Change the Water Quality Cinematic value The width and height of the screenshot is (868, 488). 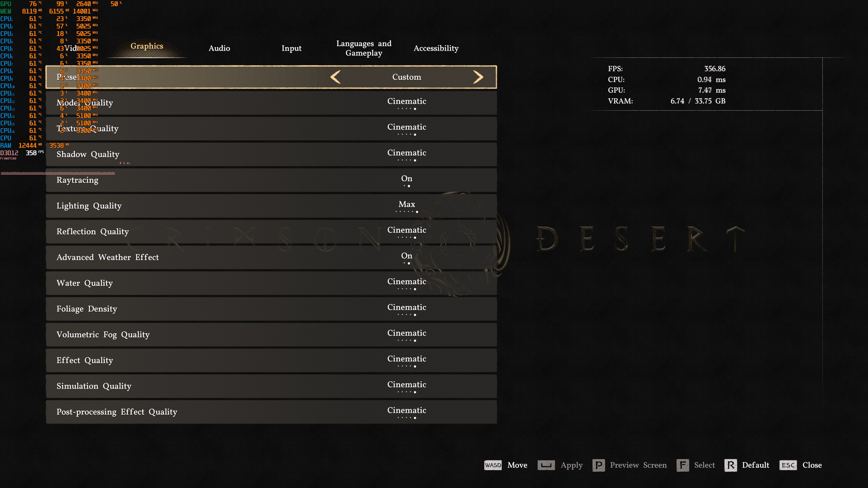406,283
